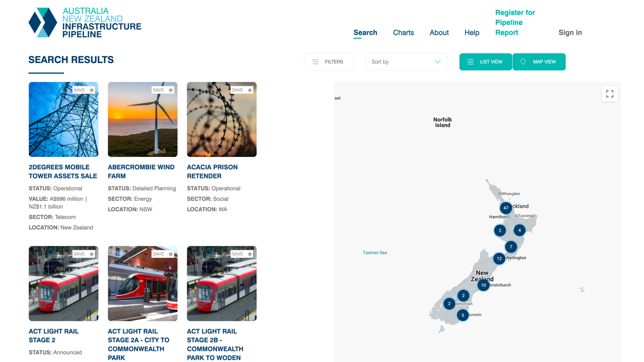Click the cluster marker 2 below Hamilton
This screenshot has width=644, height=362.
[x=500, y=230]
